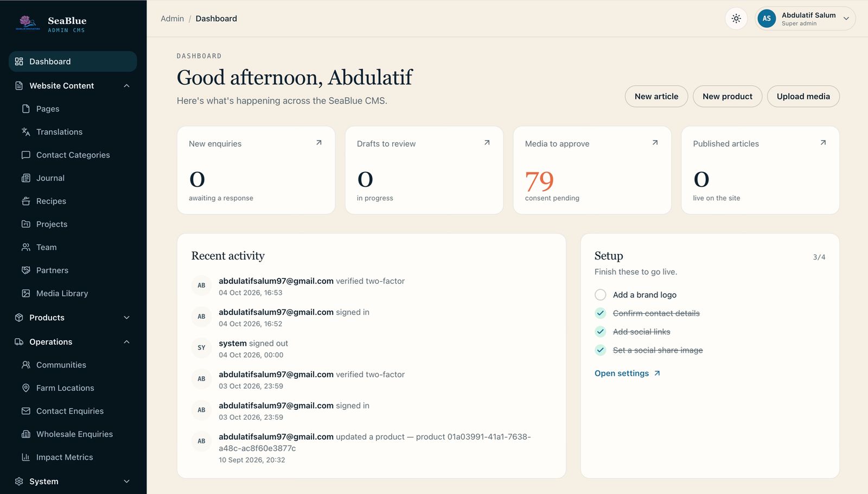Click the 3/4 setup progress counter

[819, 257]
